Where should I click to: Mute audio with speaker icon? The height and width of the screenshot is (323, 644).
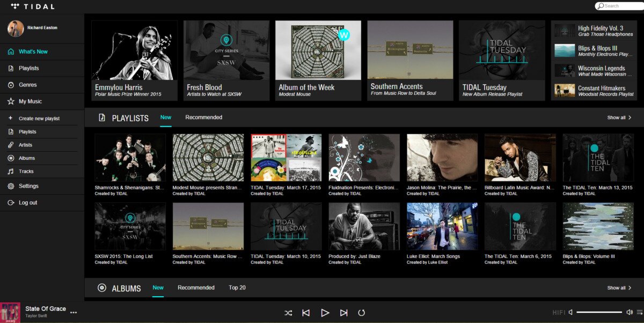tap(571, 312)
